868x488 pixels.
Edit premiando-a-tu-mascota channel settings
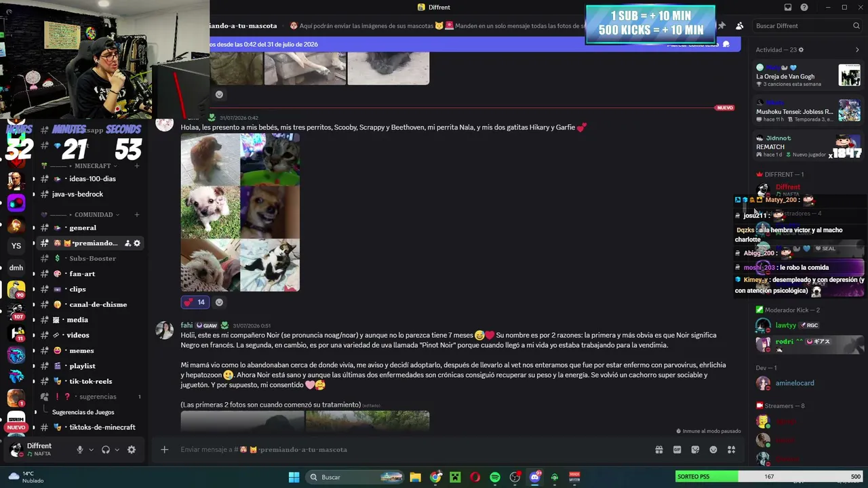pos(137,243)
